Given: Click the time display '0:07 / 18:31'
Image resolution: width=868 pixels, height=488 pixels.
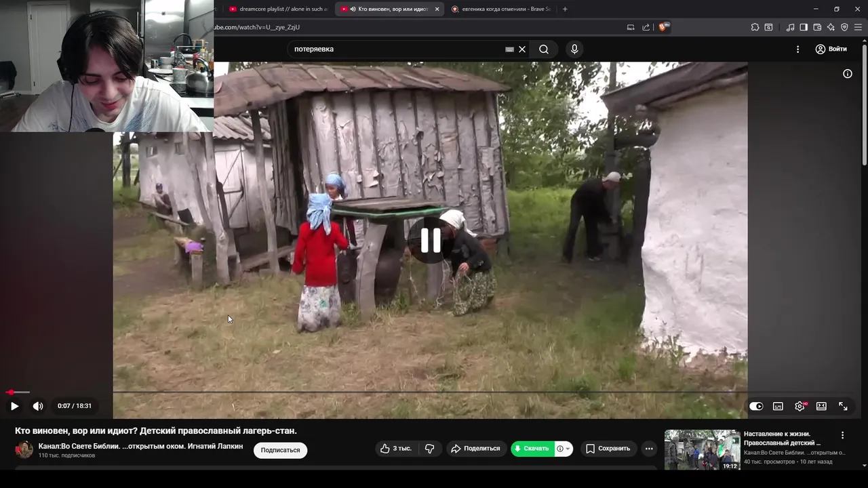Looking at the screenshot, I should point(75,406).
